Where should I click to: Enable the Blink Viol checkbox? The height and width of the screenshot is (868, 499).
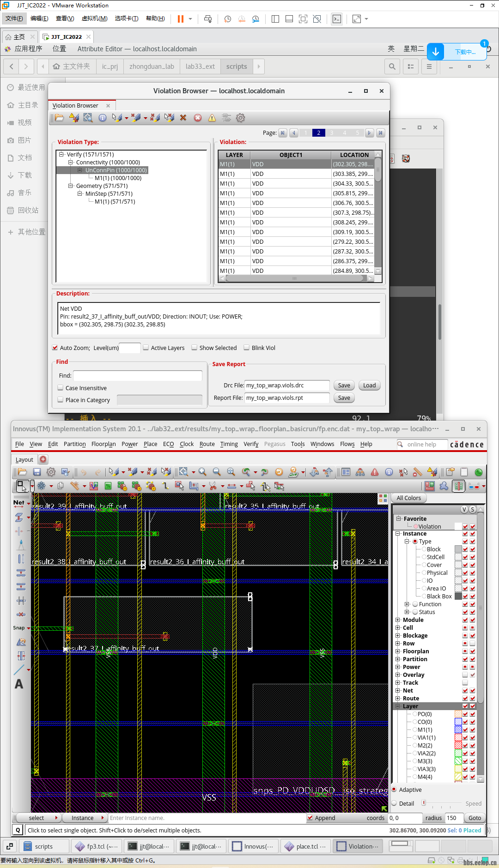(x=247, y=348)
